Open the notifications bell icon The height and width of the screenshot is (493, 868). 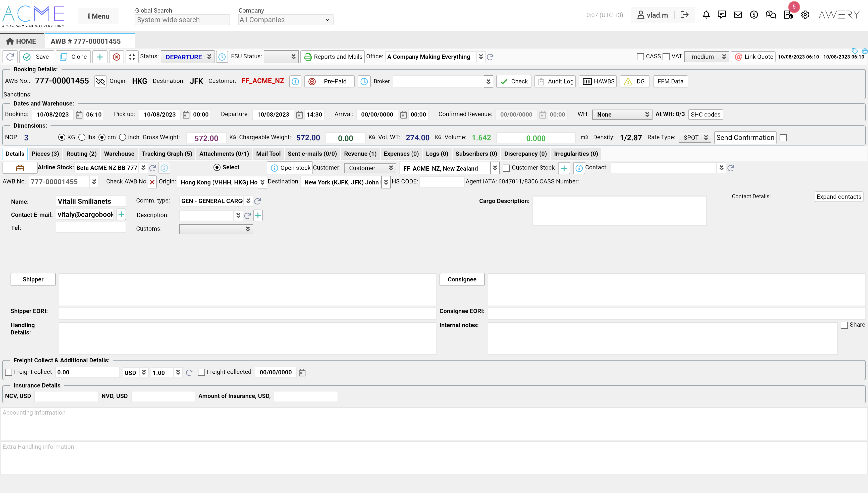pyautogui.click(x=706, y=15)
